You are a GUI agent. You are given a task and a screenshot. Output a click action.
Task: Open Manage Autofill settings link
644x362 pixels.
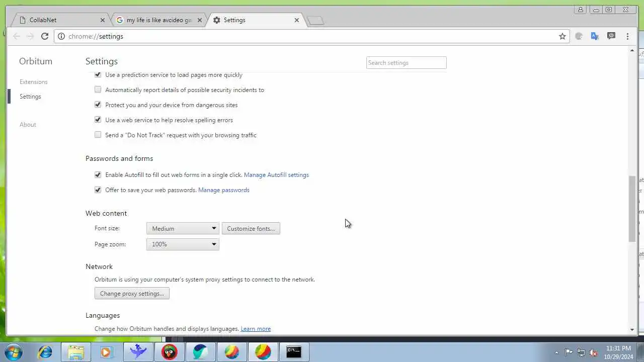point(276,175)
